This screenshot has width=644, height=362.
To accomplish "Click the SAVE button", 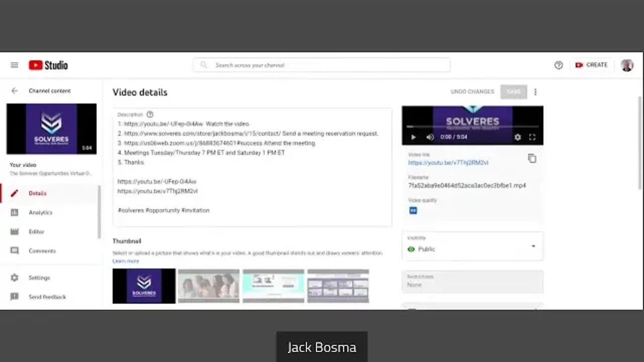I will pyautogui.click(x=514, y=92).
